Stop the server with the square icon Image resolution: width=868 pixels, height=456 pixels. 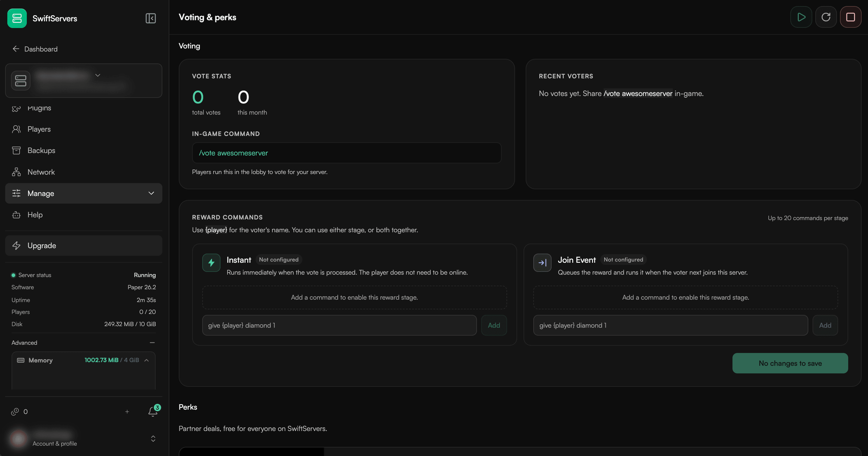pyautogui.click(x=850, y=17)
